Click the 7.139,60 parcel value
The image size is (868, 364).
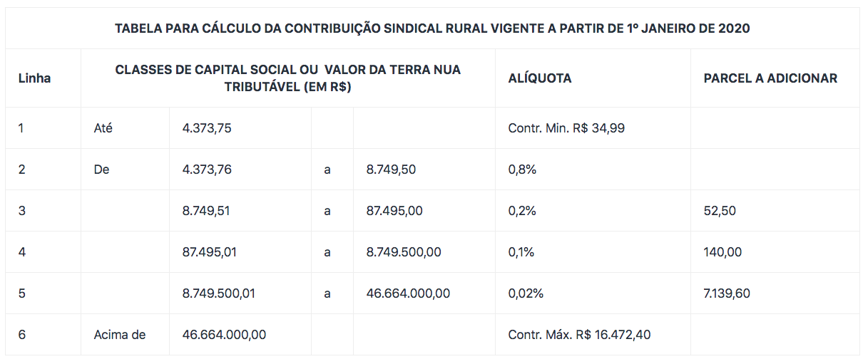[x=727, y=293]
